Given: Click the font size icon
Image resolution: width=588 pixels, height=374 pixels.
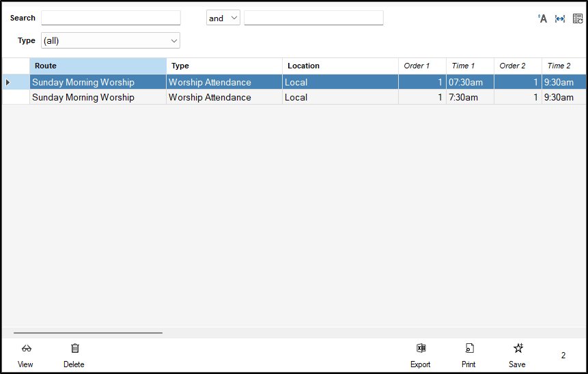Looking at the screenshot, I should pos(543,18).
